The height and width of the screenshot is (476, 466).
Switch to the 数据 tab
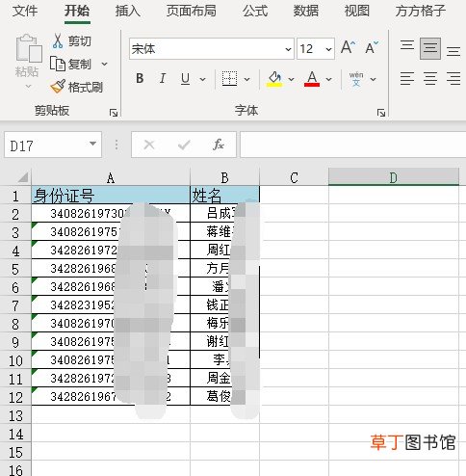pyautogui.click(x=306, y=11)
